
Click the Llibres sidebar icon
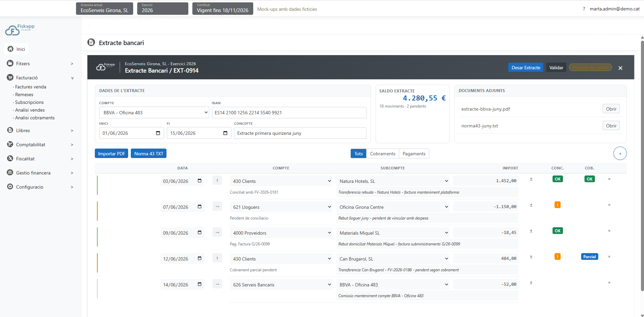(10, 130)
